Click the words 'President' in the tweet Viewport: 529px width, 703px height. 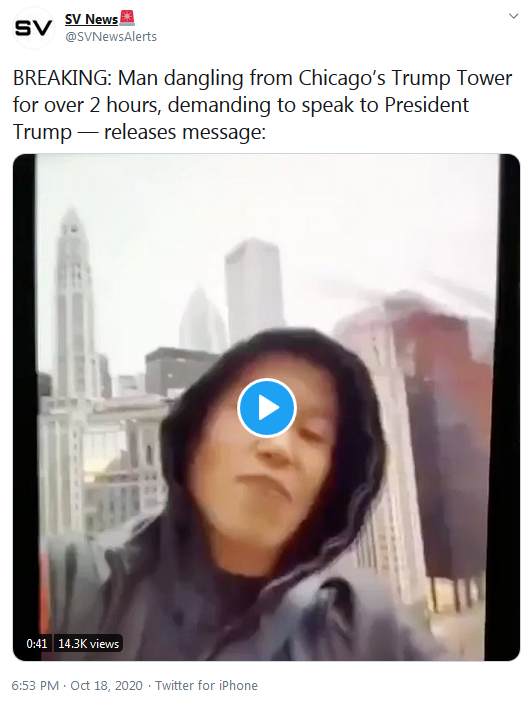tap(427, 105)
